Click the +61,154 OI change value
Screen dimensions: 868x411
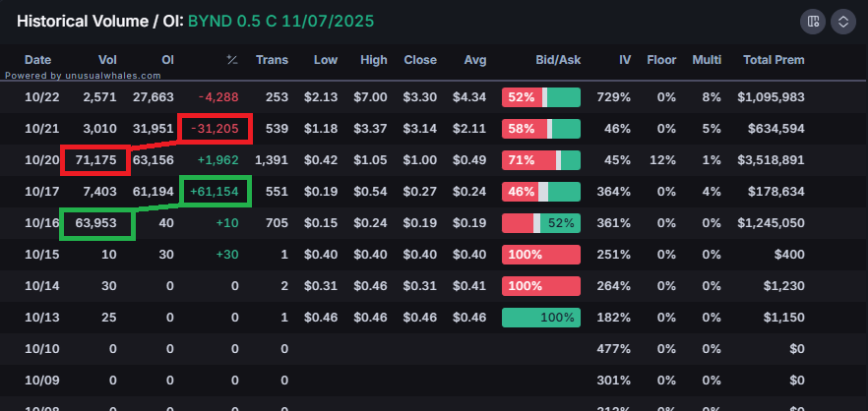pyautogui.click(x=215, y=192)
